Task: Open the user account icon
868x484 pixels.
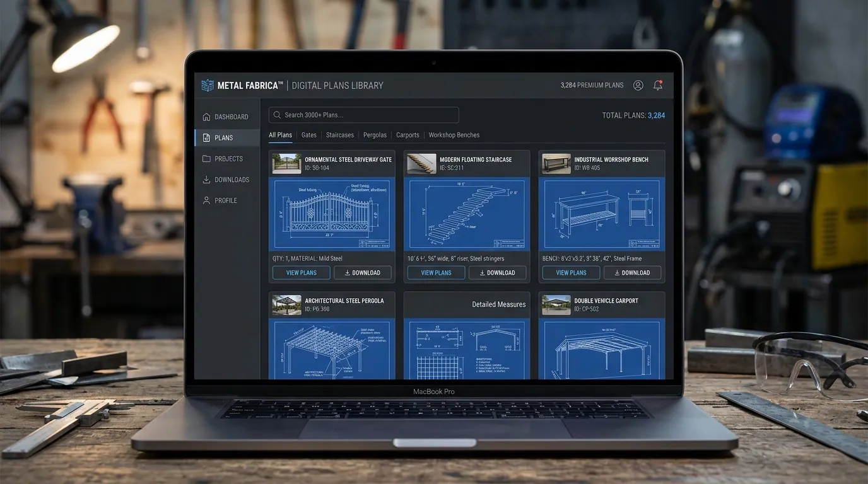Action: coord(638,85)
